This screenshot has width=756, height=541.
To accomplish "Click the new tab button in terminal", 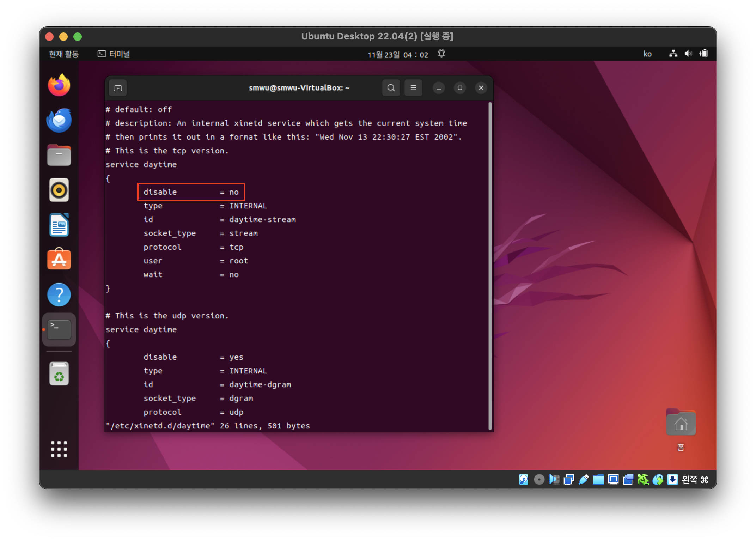I will [118, 88].
